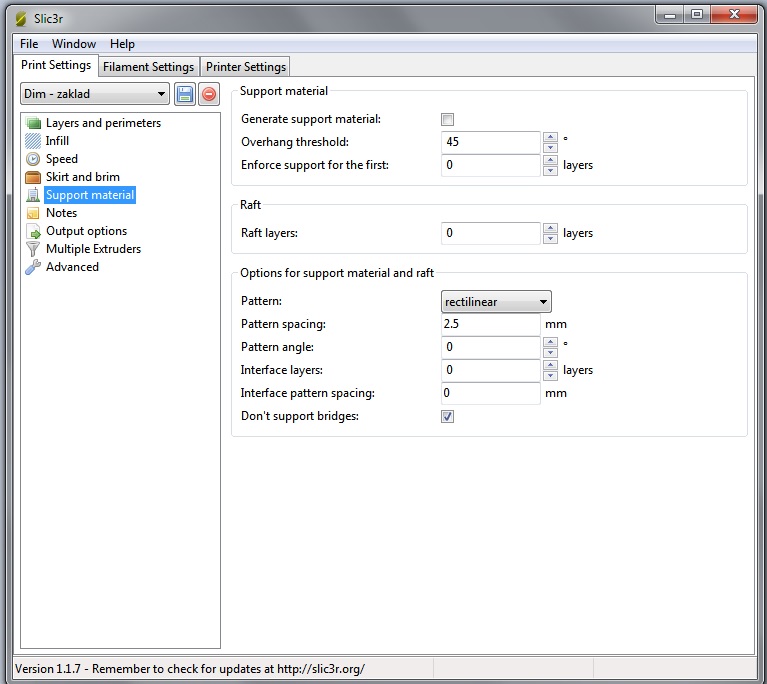Select Infill settings page

click(57, 141)
